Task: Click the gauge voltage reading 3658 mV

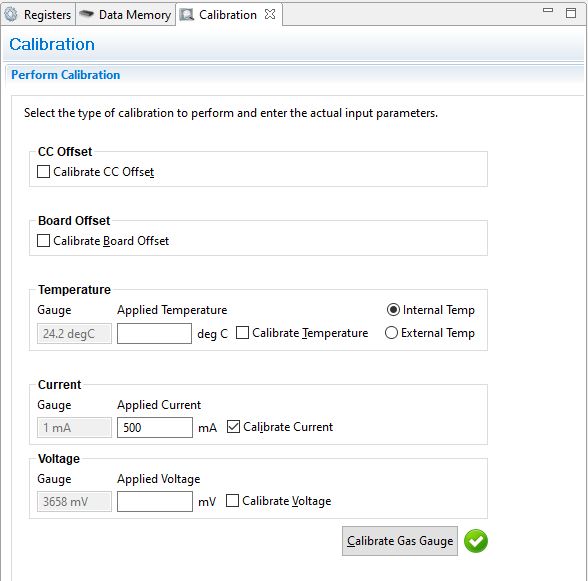Action: pyautogui.click(x=74, y=501)
